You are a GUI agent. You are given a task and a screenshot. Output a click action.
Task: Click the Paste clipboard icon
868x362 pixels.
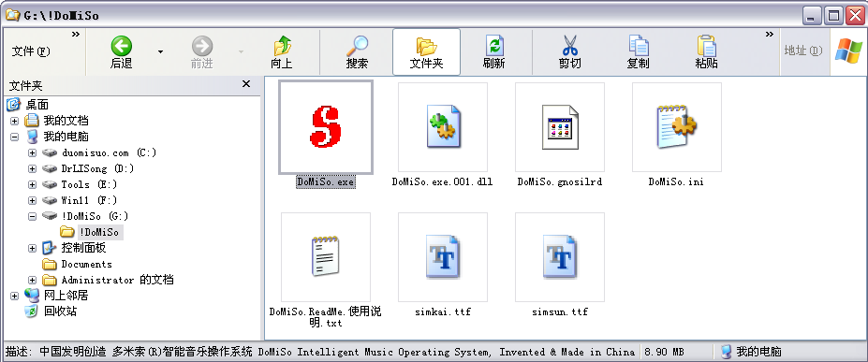706,46
